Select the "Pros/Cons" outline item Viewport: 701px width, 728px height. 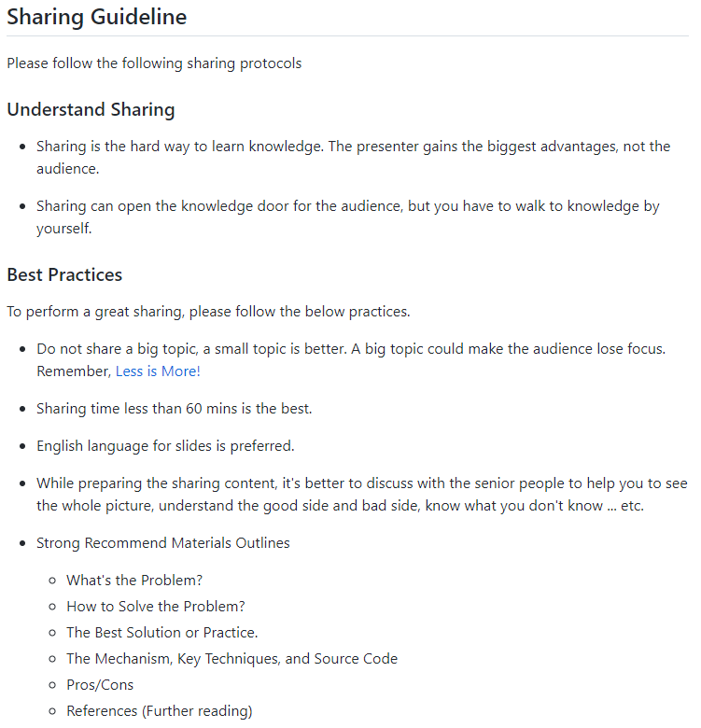pos(100,684)
